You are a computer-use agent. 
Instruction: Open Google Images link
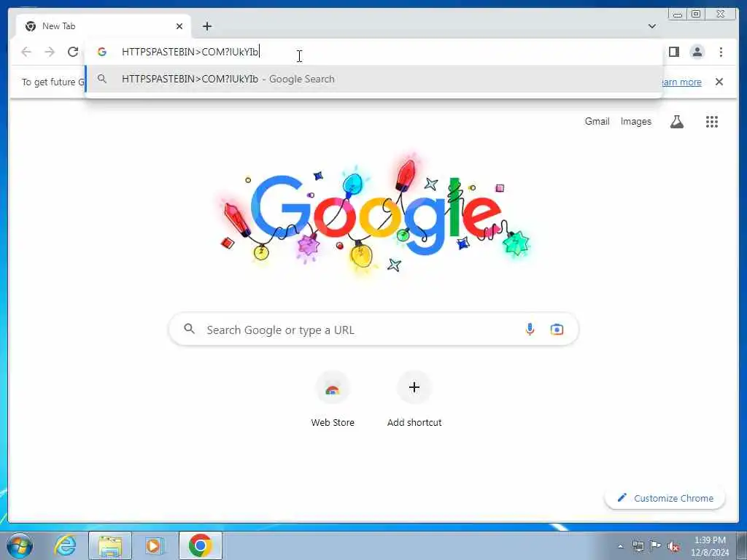point(635,122)
